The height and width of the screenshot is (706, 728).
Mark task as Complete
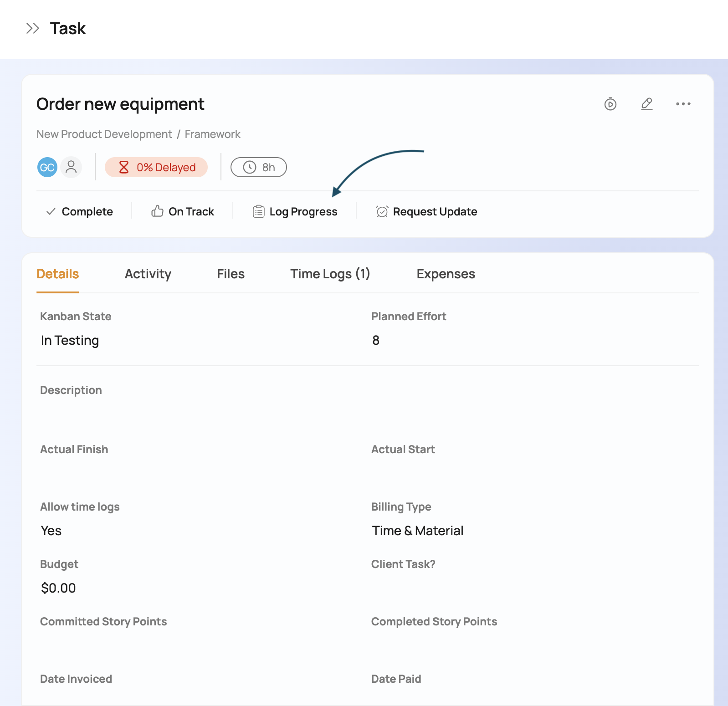coord(80,212)
